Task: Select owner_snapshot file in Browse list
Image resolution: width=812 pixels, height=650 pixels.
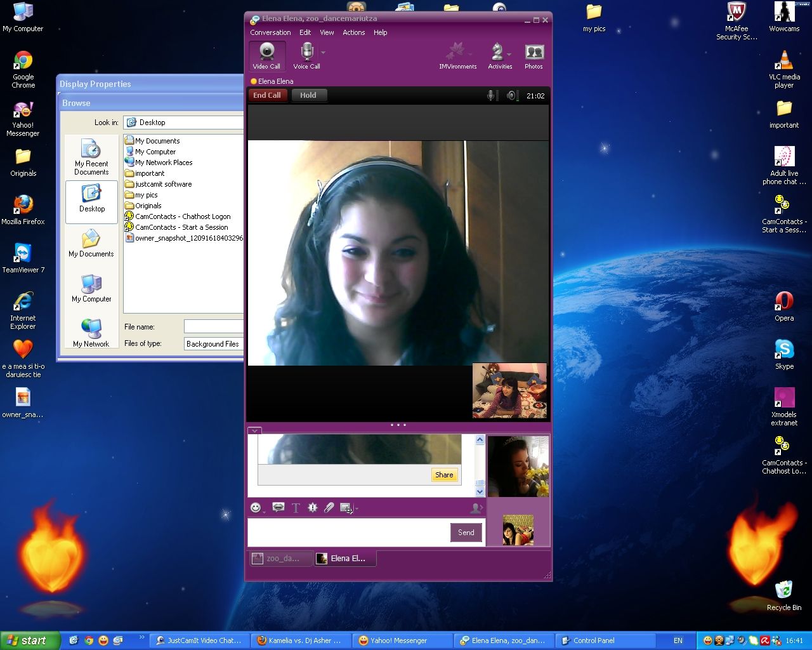Action: click(x=184, y=238)
